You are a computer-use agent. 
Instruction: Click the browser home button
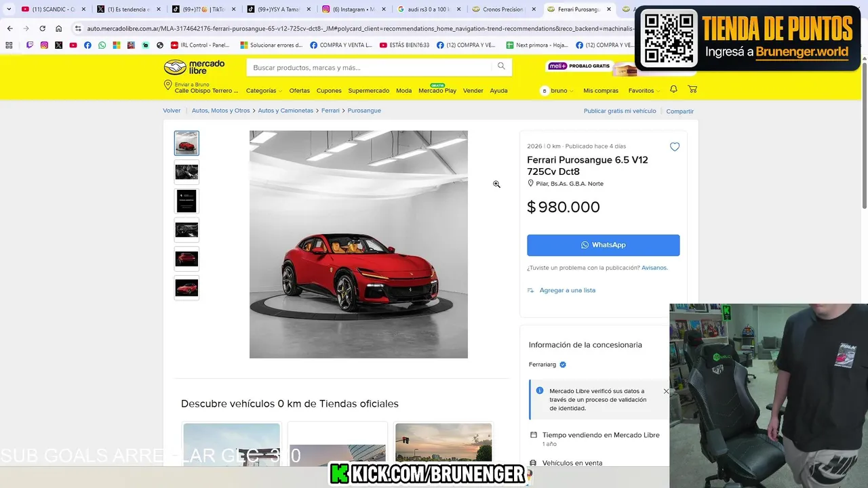59,28
